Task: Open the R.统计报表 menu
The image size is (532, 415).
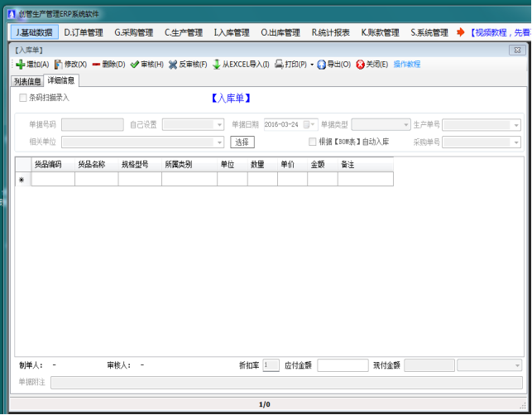Action: [x=330, y=33]
